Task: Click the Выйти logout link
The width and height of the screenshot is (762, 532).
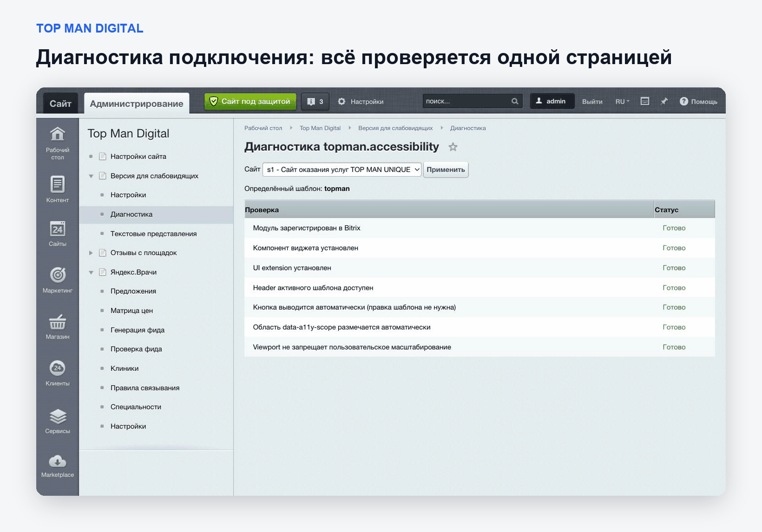Action: pyautogui.click(x=592, y=102)
